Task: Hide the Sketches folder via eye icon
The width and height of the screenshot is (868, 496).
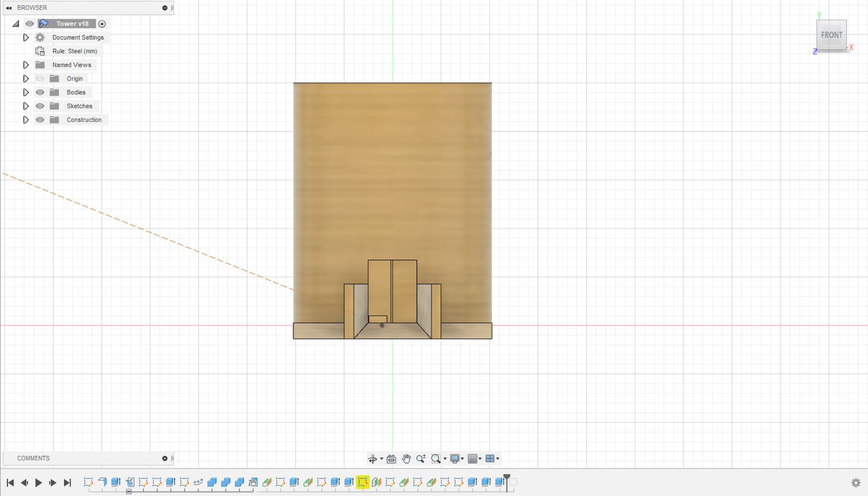Action: [x=40, y=106]
